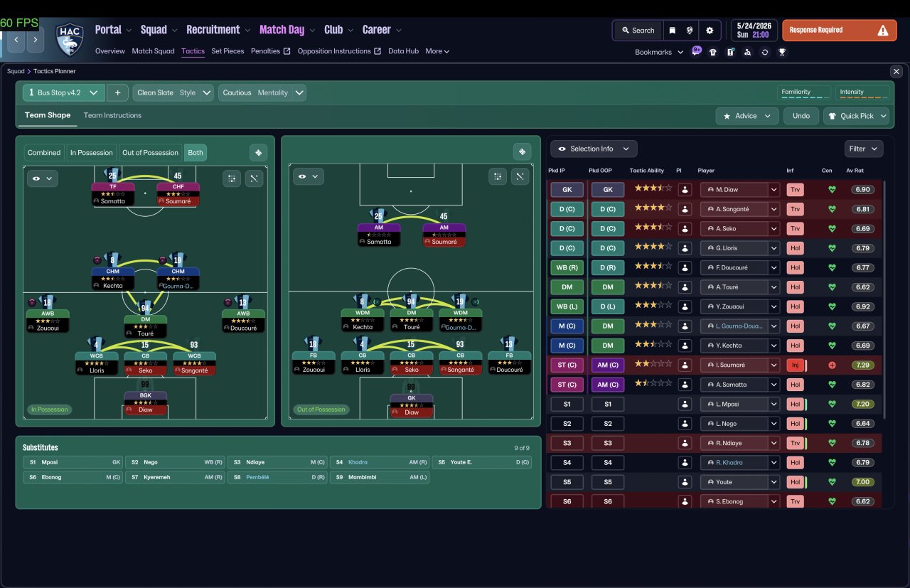Image resolution: width=910 pixels, height=588 pixels.
Task: Click the Squad breadcrumb link
Action: pyautogui.click(x=16, y=71)
